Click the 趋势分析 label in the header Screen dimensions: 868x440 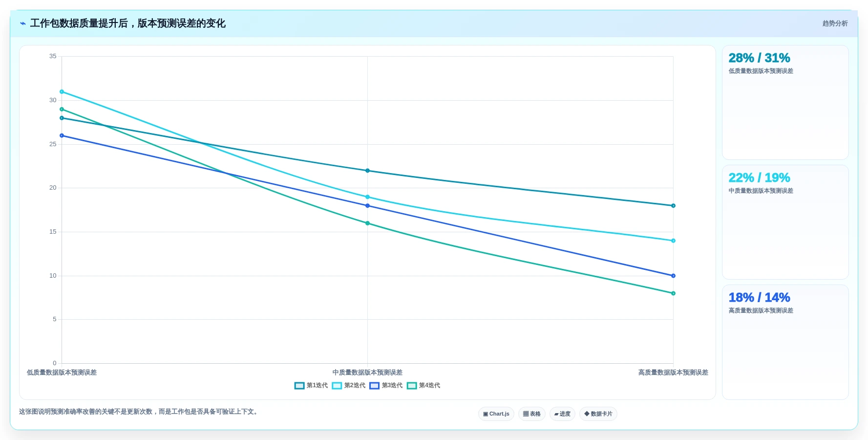(835, 23)
